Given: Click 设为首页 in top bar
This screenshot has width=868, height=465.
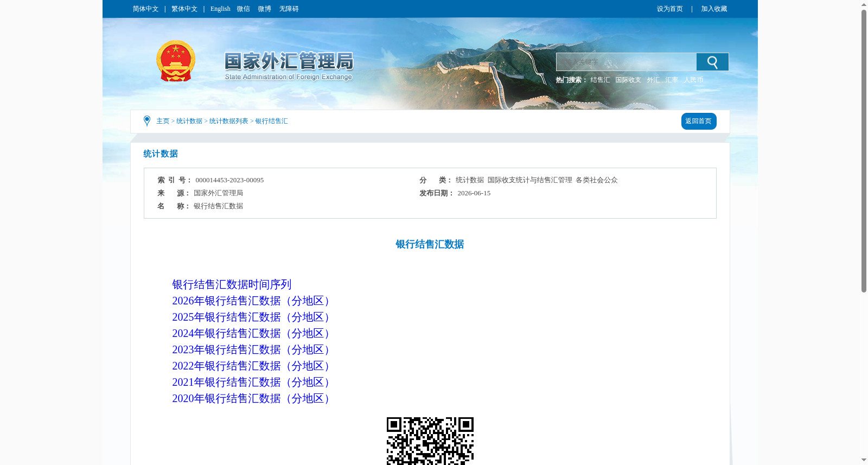Looking at the screenshot, I should click(x=669, y=9).
